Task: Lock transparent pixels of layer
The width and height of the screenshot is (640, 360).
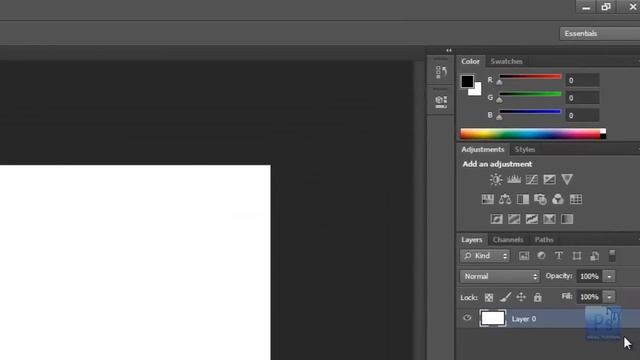Action: pos(489,298)
